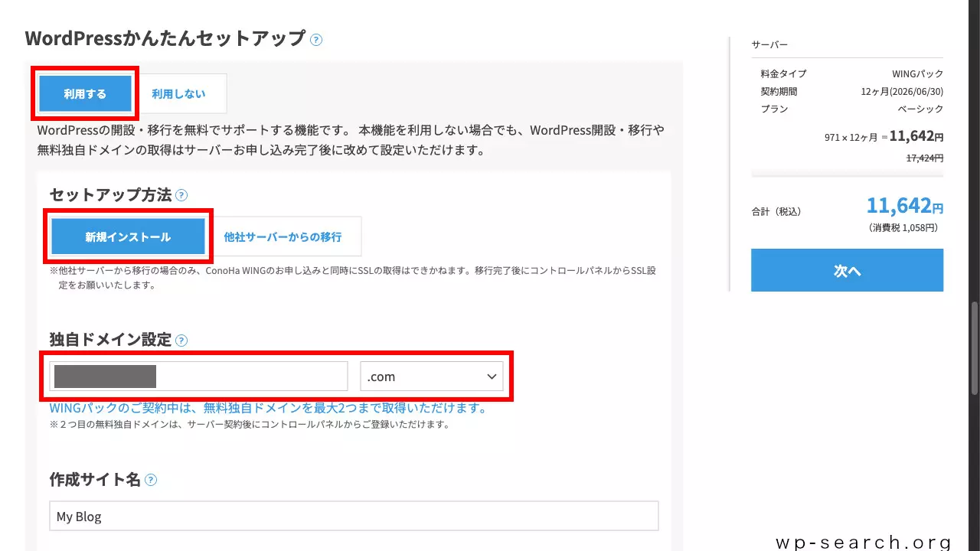Choose a different domain suffix from dropdown
The height and width of the screenshot is (551, 980).
(x=433, y=376)
